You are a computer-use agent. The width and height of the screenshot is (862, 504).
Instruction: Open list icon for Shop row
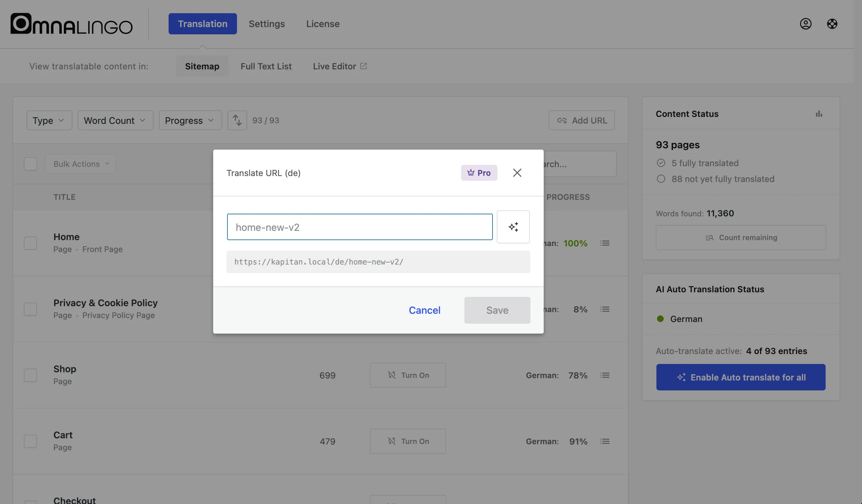click(605, 375)
